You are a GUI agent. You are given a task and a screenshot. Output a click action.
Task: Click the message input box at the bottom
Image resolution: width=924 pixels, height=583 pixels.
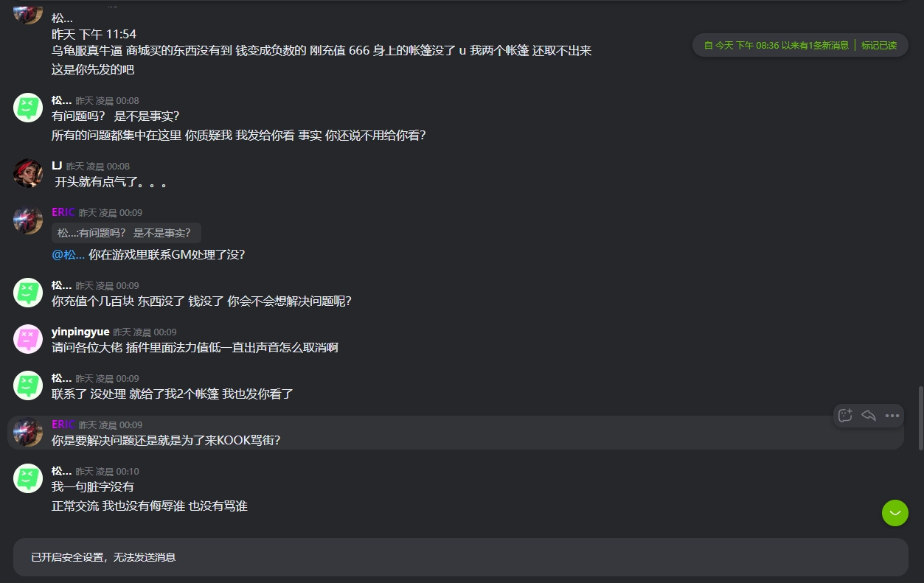(461, 557)
